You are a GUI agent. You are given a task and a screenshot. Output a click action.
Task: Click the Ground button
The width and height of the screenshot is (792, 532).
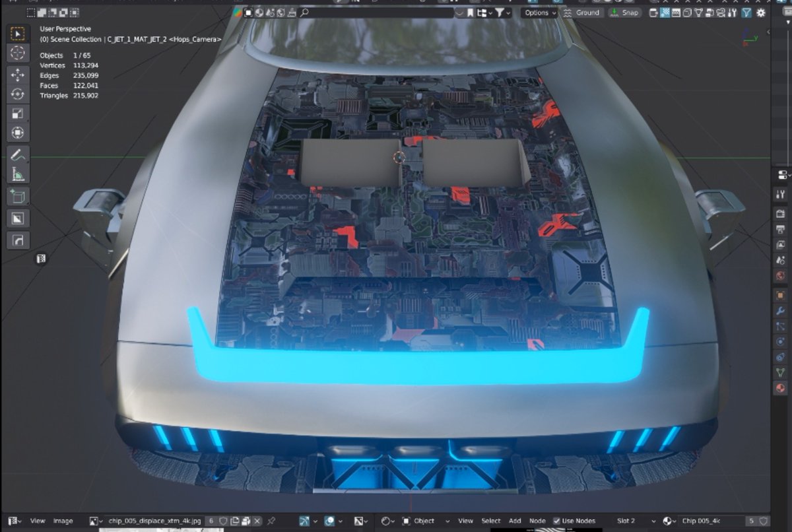(582, 13)
